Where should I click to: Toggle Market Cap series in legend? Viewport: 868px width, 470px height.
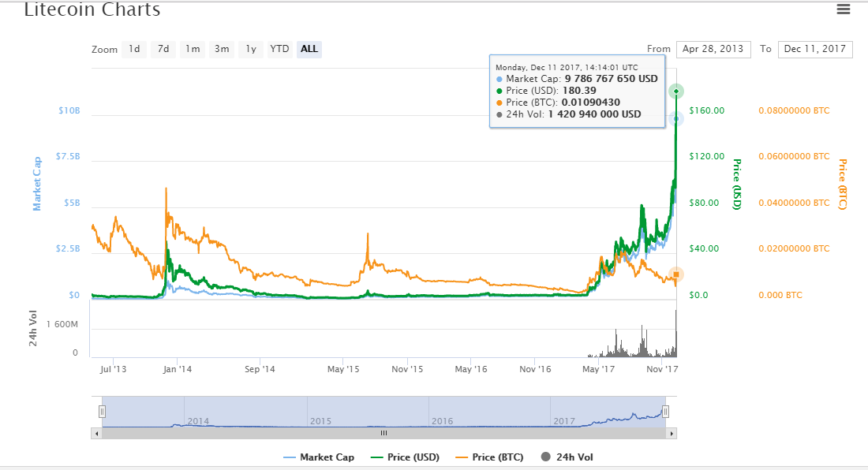[319, 457]
